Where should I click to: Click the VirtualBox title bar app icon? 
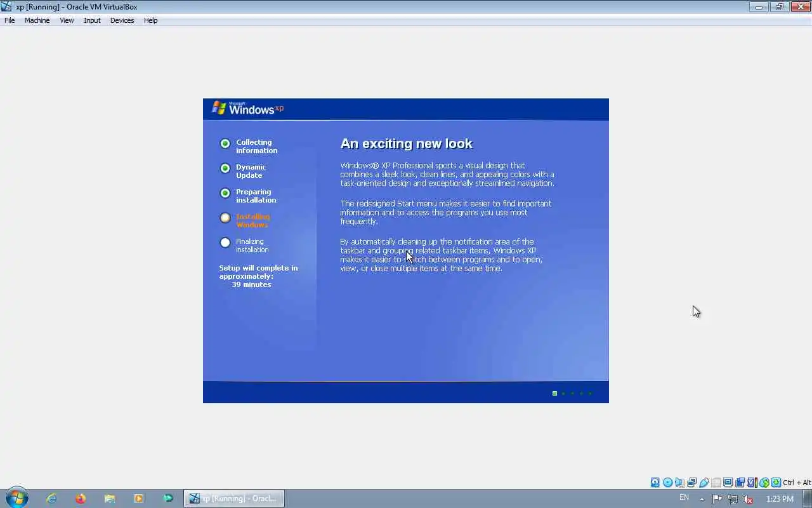(6, 7)
